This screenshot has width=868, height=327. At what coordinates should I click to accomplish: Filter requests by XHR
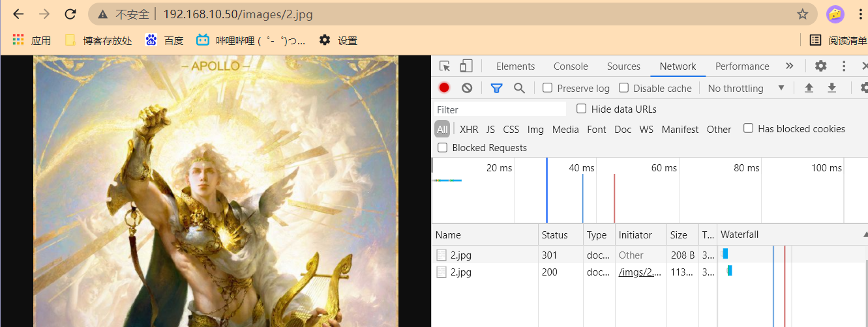tap(469, 129)
